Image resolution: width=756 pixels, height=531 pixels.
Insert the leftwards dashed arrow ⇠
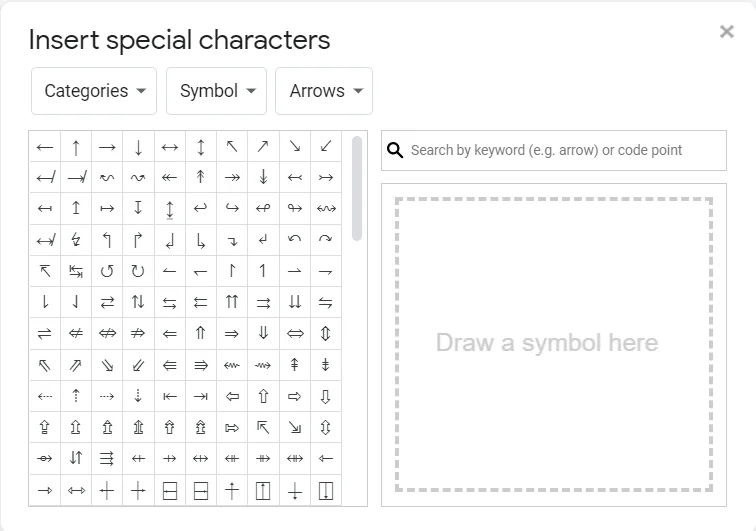45,396
